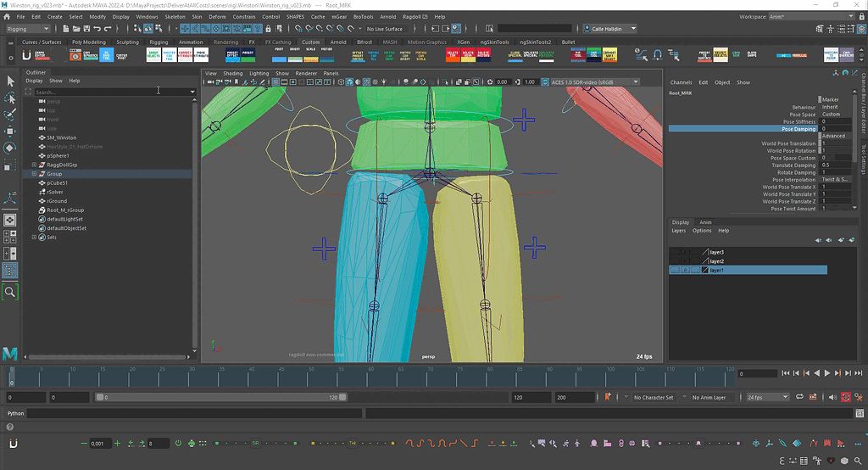This screenshot has width=868, height=470.
Task: Expand the Group outliner node
Action: (34, 173)
